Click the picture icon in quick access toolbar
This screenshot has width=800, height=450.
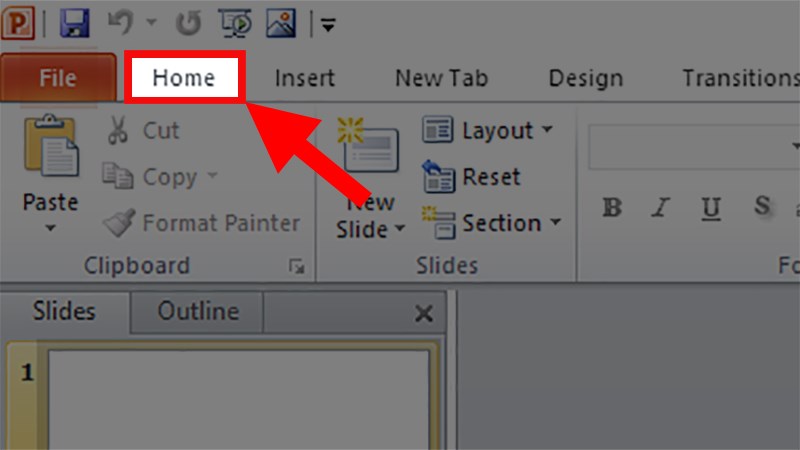coord(281,22)
